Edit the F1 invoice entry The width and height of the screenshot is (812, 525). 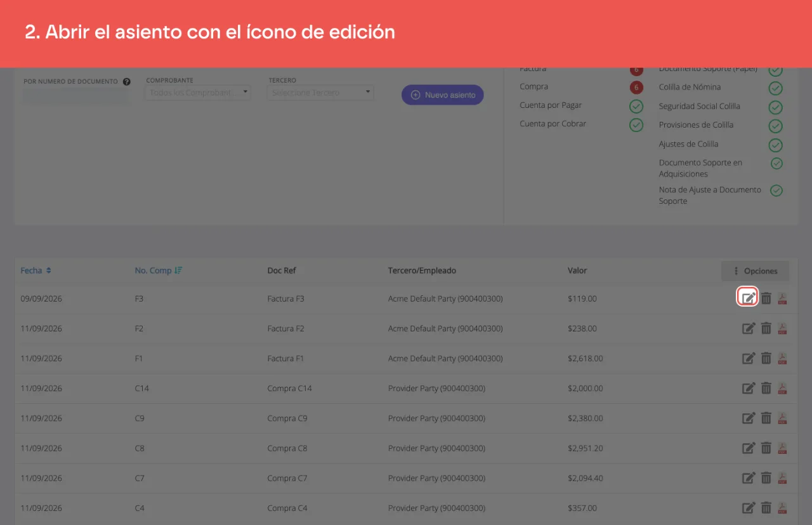(749, 358)
